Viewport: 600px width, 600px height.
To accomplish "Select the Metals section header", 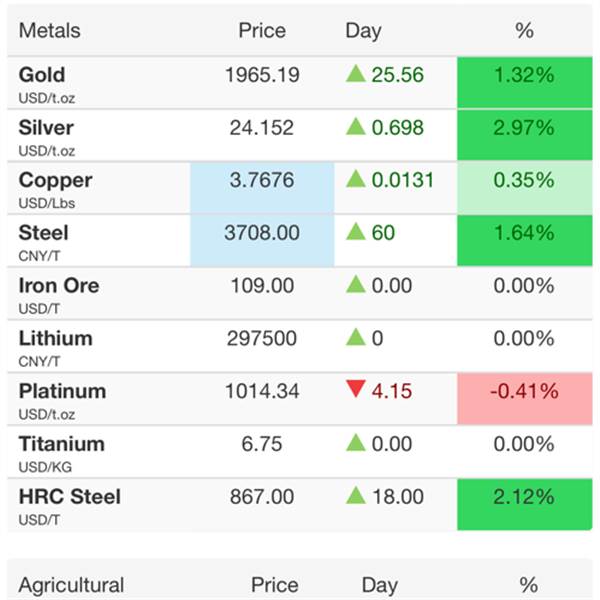I will [50, 30].
